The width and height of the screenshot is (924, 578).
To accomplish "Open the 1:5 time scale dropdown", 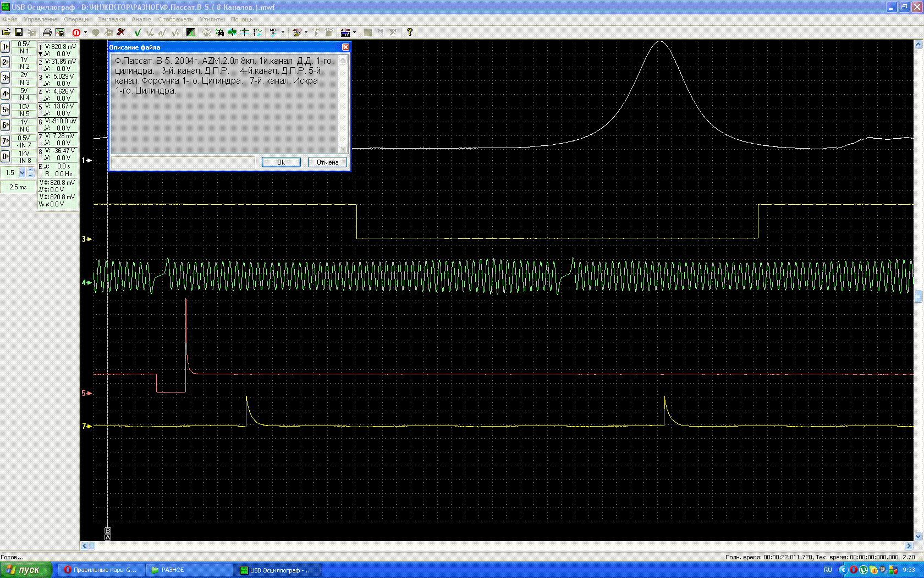I will (23, 173).
